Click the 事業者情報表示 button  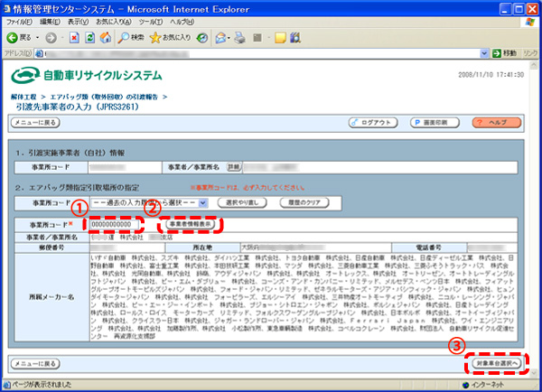point(190,225)
